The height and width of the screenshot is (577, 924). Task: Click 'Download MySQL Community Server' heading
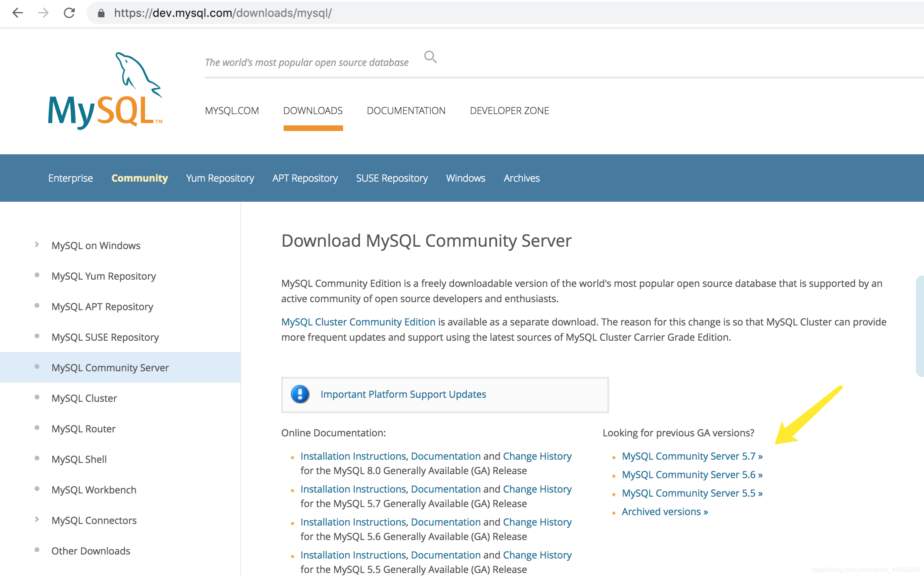click(426, 241)
